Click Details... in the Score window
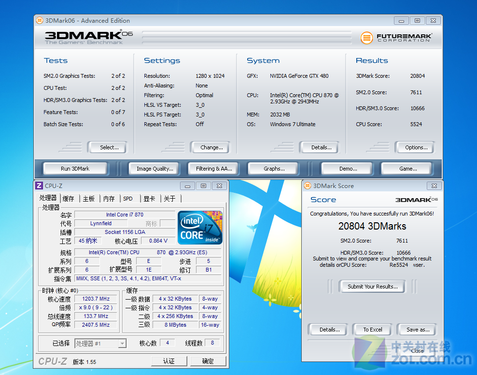Image resolution: width=477 pixels, height=375 pixels. pos(328,330)
